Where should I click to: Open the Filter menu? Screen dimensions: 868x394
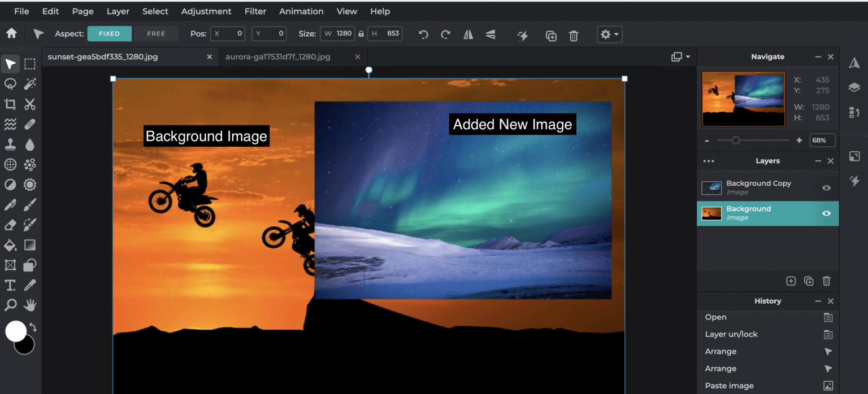[255, 11]
